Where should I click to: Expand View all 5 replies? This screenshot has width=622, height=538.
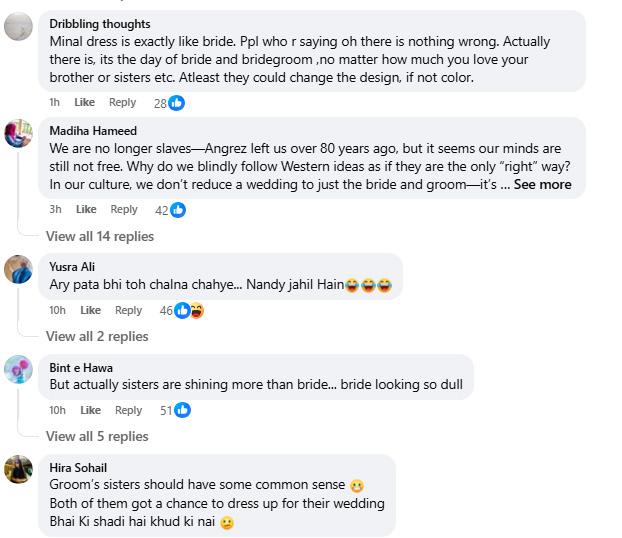[x=97, y=436]
